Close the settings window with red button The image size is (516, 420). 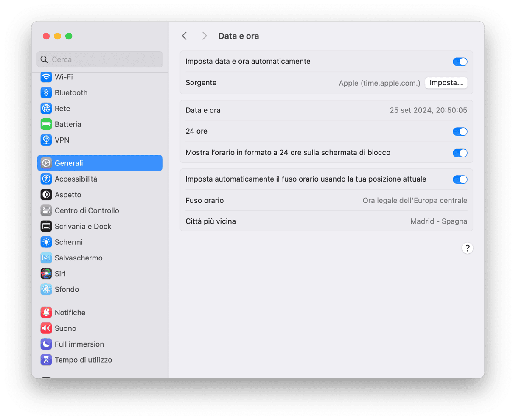46,36
